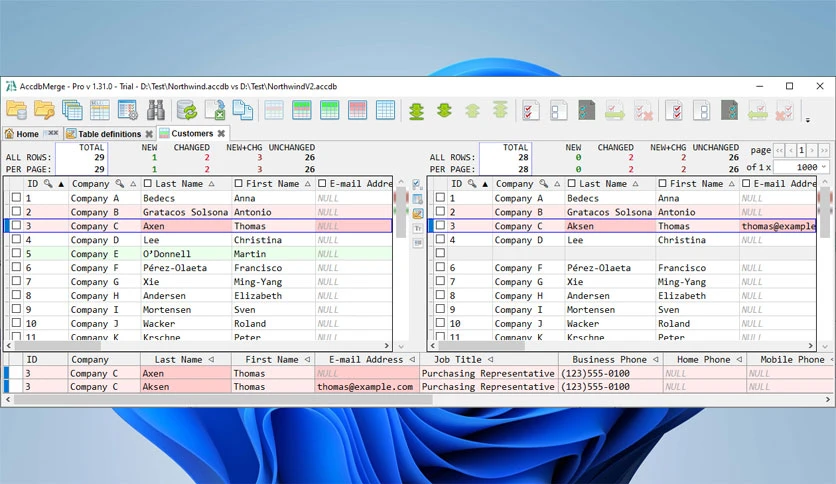Screen dimensions: 836x484
Task: Click the folder with key toolbar icon
Action: (44, 110)
